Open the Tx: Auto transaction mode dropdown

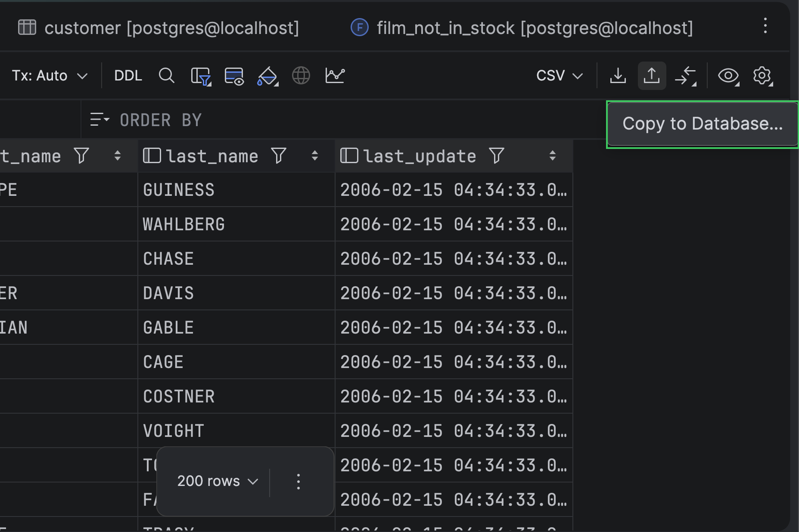pyautogui.click(x=50, y=76)
